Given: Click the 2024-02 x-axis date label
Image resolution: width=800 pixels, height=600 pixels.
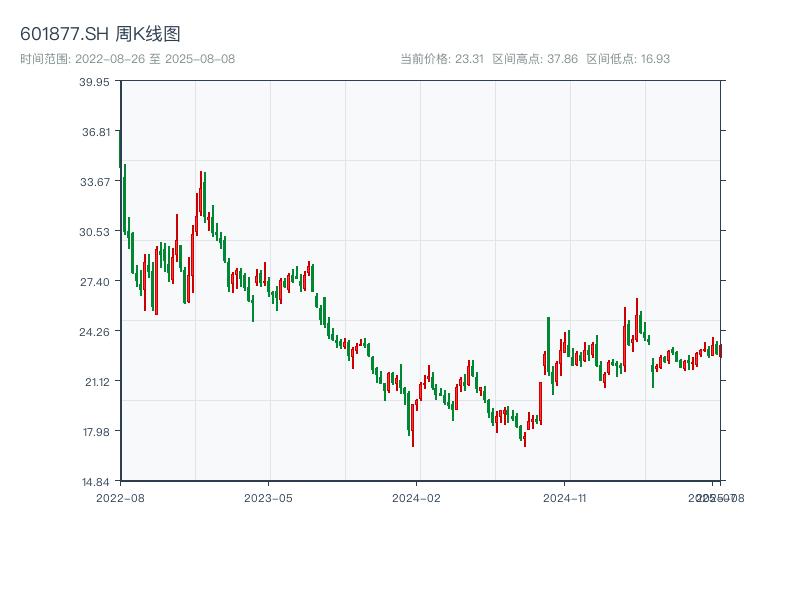Looking at the screenshot, I should coord(417,497).
